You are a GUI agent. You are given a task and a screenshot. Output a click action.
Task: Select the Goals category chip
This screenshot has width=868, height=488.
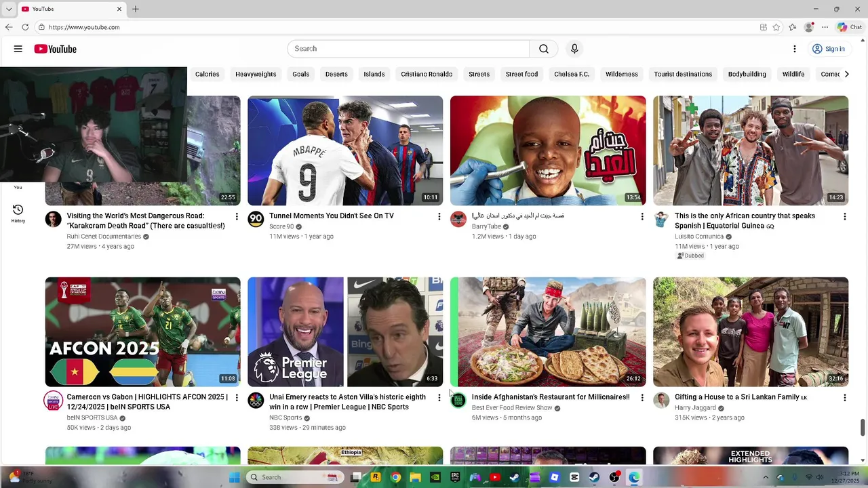tap(300, 74)
